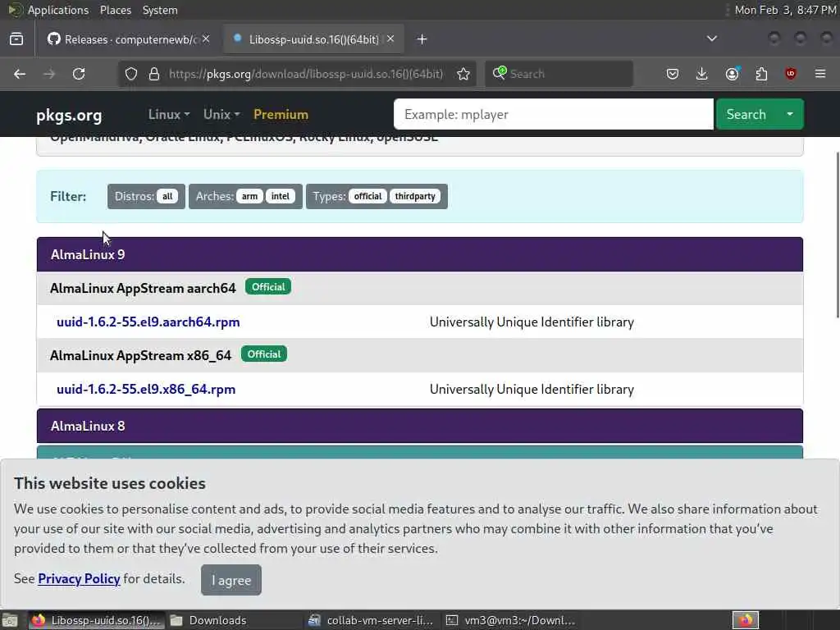This screenshot has width=840, height=630.
Task: Go to pkgs.org home logo
Action: click(x=69, y=115)
